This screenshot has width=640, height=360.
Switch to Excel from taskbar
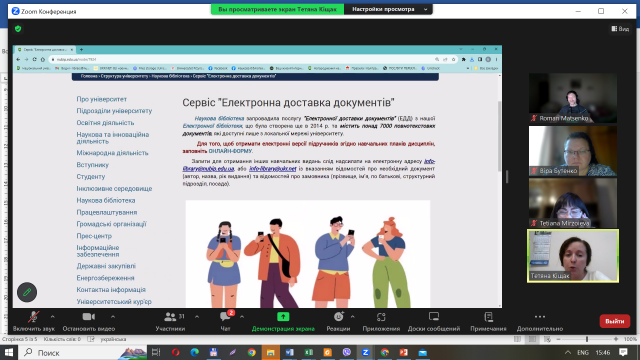(x=309, y=352)
